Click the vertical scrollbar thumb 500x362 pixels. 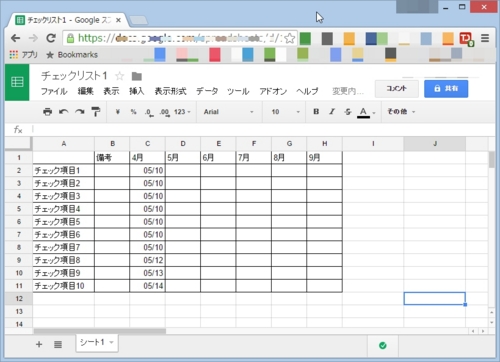(492, 159)
